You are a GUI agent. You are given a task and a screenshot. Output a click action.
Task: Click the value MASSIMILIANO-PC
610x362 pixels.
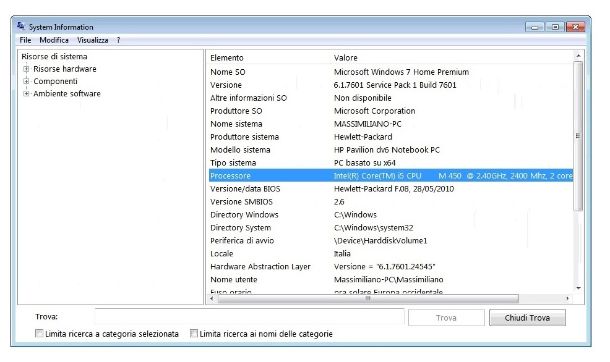367,124
